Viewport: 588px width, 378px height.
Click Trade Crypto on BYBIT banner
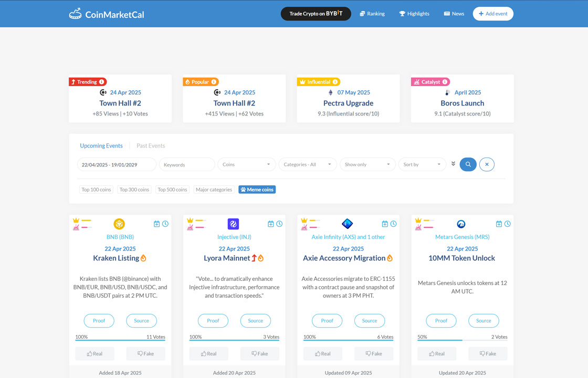pos(316,14)
